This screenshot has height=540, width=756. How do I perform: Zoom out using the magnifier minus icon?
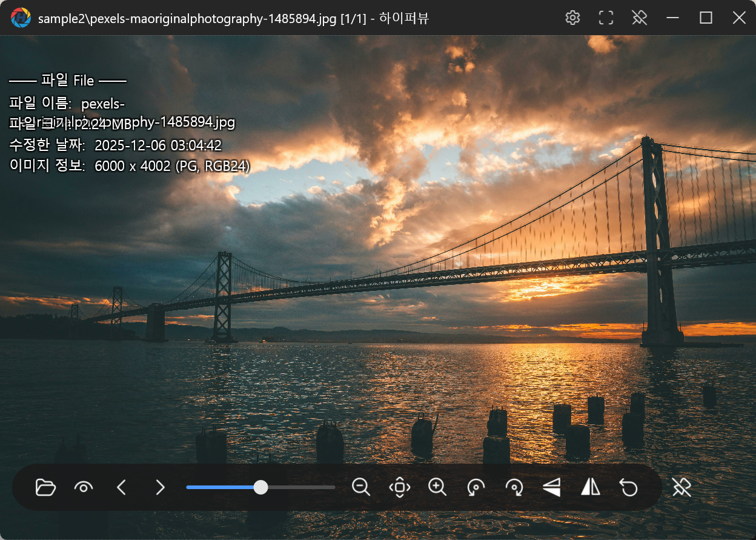click(361, 487)
